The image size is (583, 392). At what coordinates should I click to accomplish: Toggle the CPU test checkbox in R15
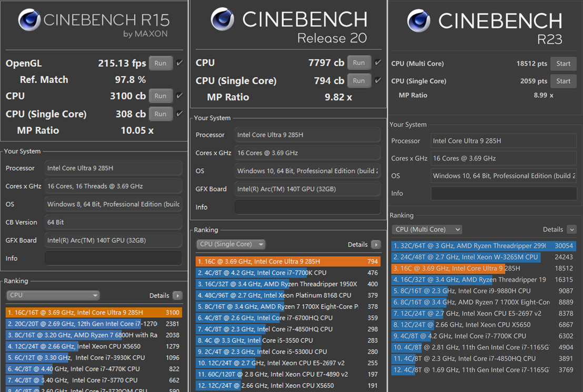pyautogui.click(x=179, y=96)
